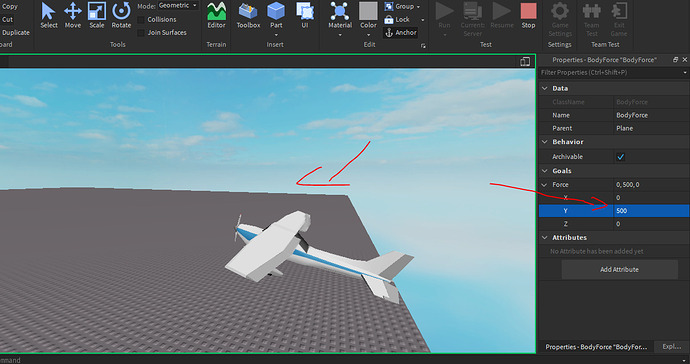
Task: Click the Duplicate command
Action: tap(15, 33)
